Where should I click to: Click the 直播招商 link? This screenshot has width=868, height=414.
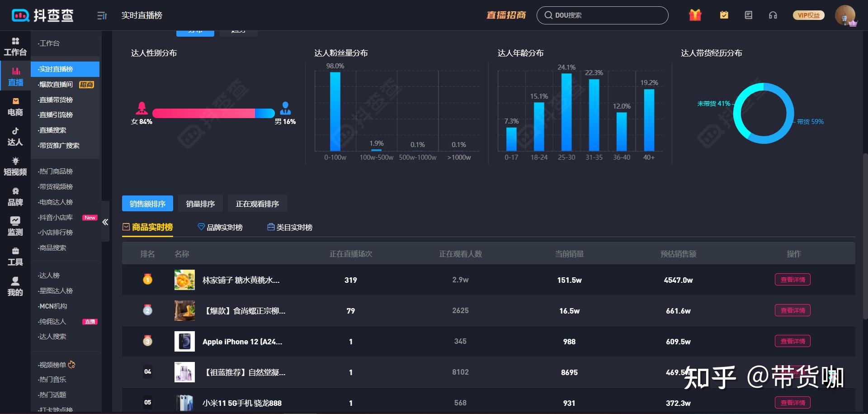506,15
